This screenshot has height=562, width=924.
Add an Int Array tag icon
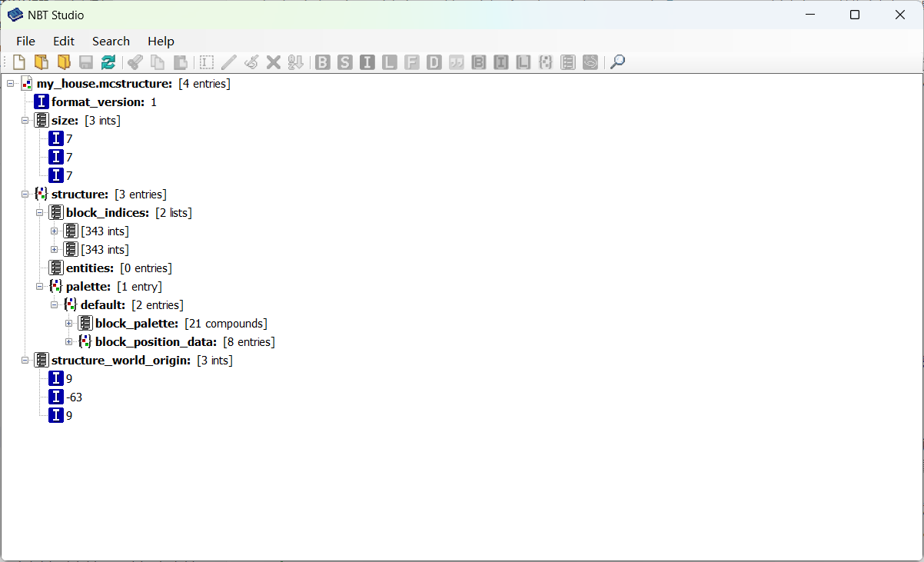[x=501, y=62]
